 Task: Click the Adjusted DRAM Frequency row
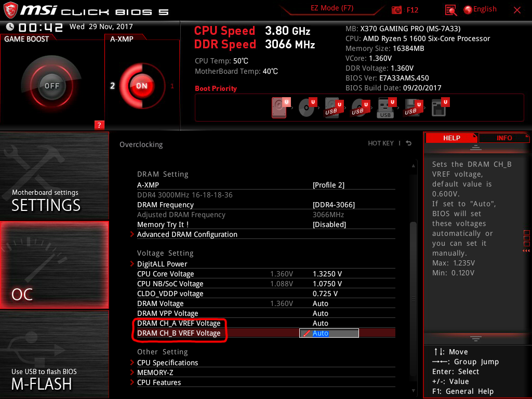tap(266, 215)
